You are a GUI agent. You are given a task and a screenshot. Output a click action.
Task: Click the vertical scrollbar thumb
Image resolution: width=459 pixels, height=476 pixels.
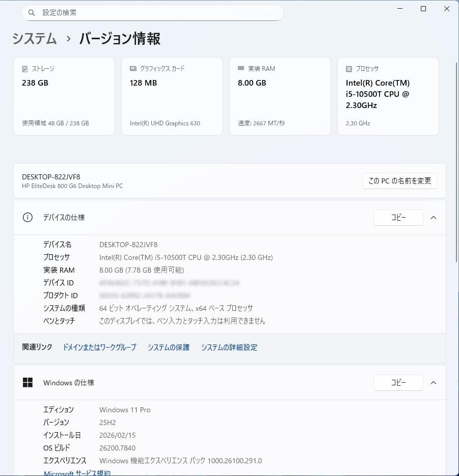pos(456,163)
